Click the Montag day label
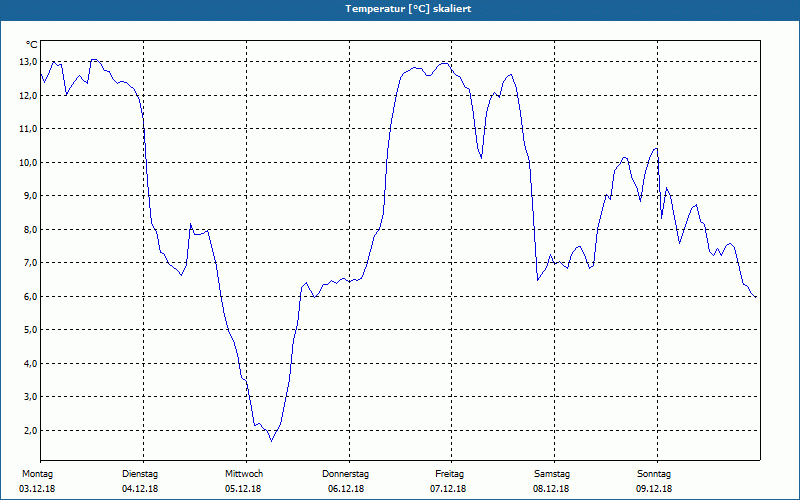 pos(37,474)
